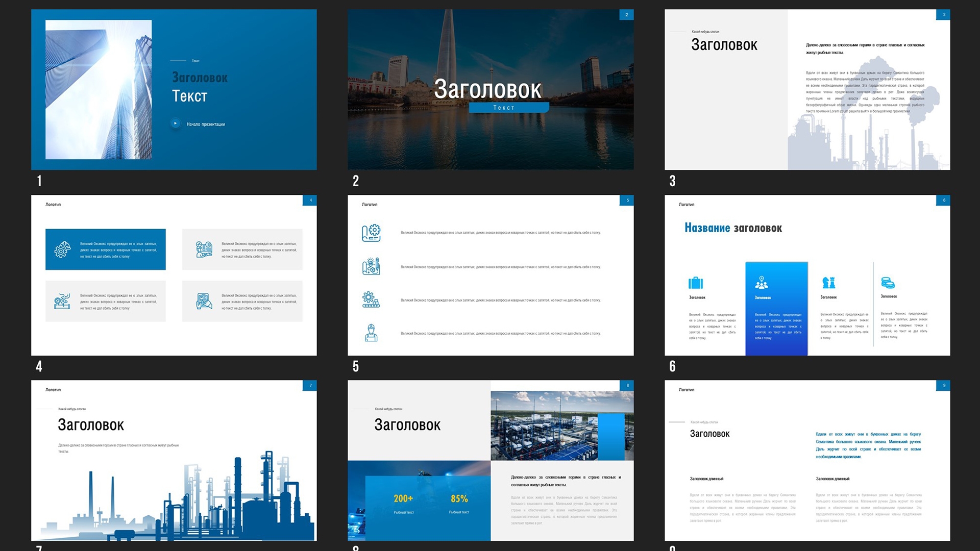Click first gear-panel icon on slide 5
This screenshot has width=980, height=551.
click(371, 233)
